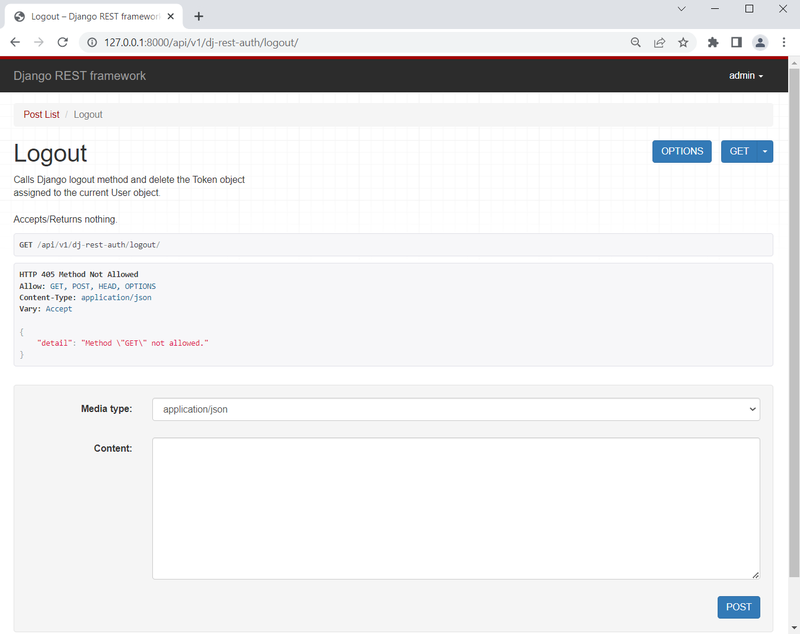
Task: Click the page vertical scrollbar
Action: pyautogui.click(x=794, y=322)
